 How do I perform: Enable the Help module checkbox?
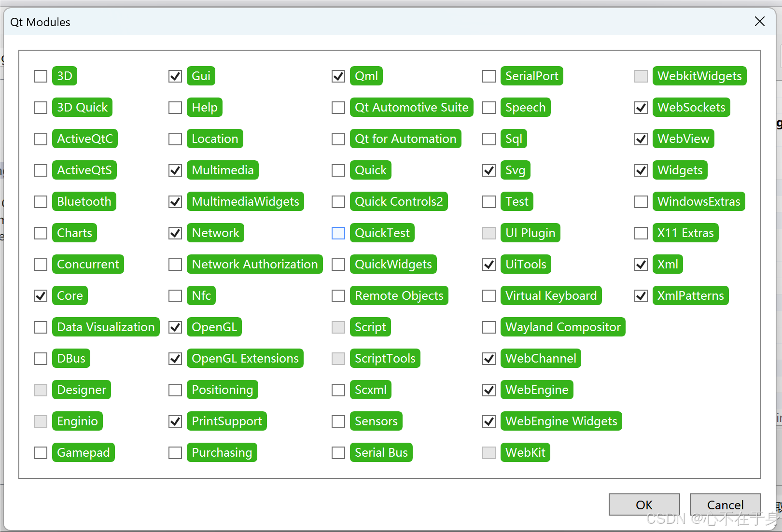pyautogui.click(x=175, y=108)
